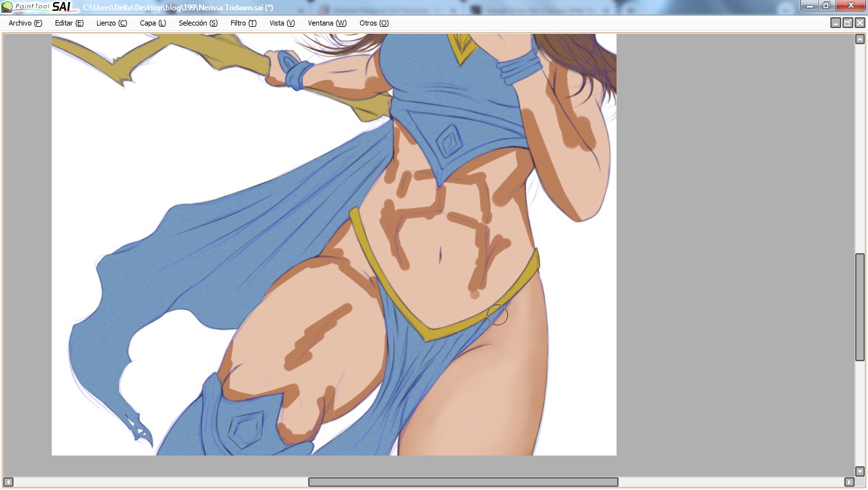Image resolution: width=868 pixels, height=490 pixels.
Task: Restore the document window inside SAI
Action: pos(848,23)
